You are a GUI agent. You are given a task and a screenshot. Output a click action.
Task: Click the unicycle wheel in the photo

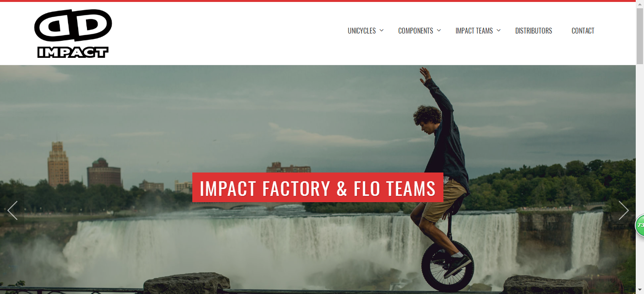[x=447, y=266]
